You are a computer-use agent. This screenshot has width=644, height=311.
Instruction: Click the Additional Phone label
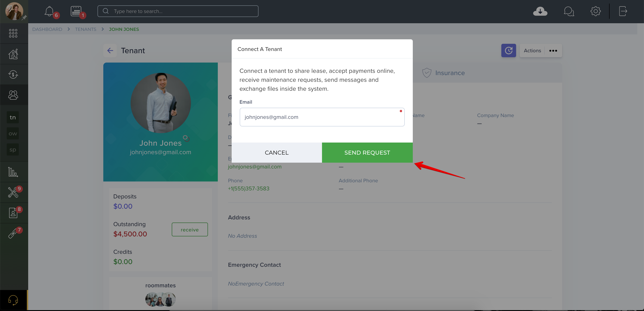pyautogui.click(x=358, y=181)
